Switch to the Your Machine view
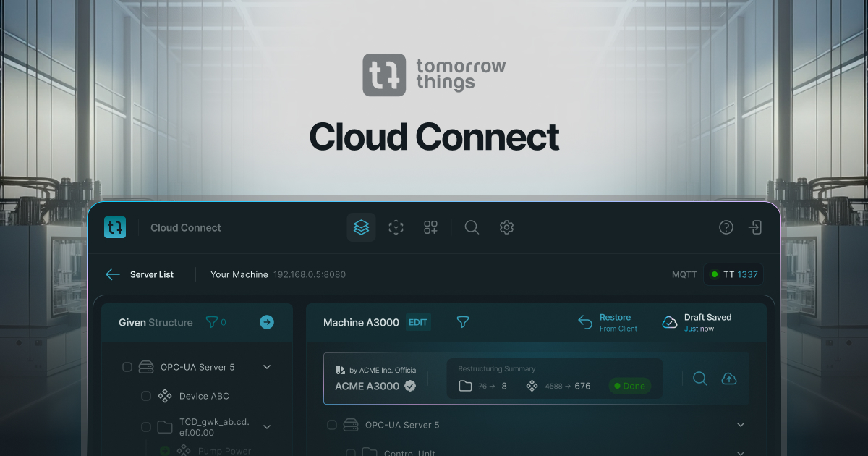 point(239,274)
